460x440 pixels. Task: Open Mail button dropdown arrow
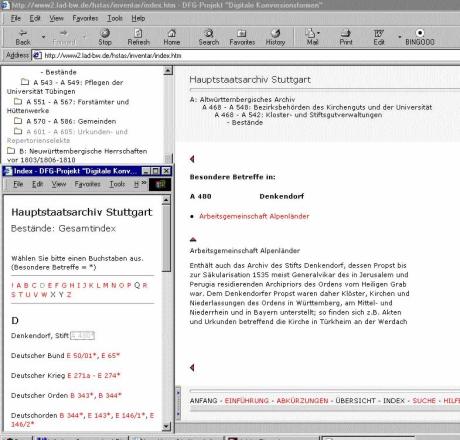[318, 33]
